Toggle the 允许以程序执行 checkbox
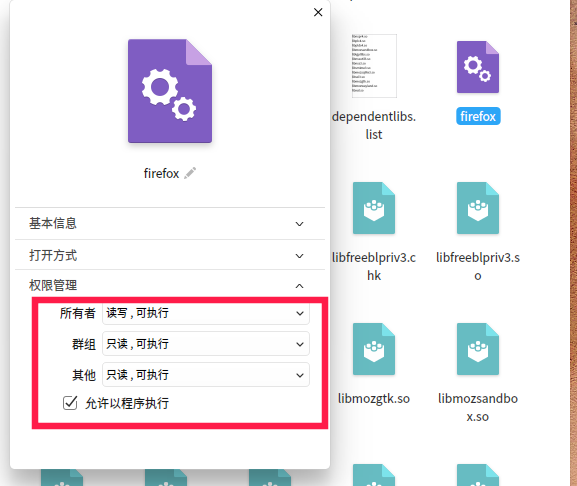This screenshot has width=577, height=486. pyautogui.click(x=70, y=403)
